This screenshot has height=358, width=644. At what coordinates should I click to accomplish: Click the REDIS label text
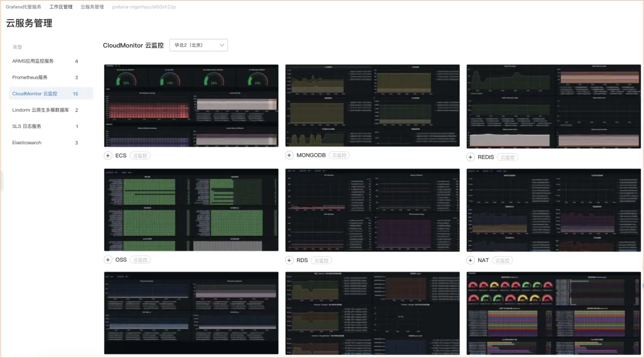(x=485, y=157)
